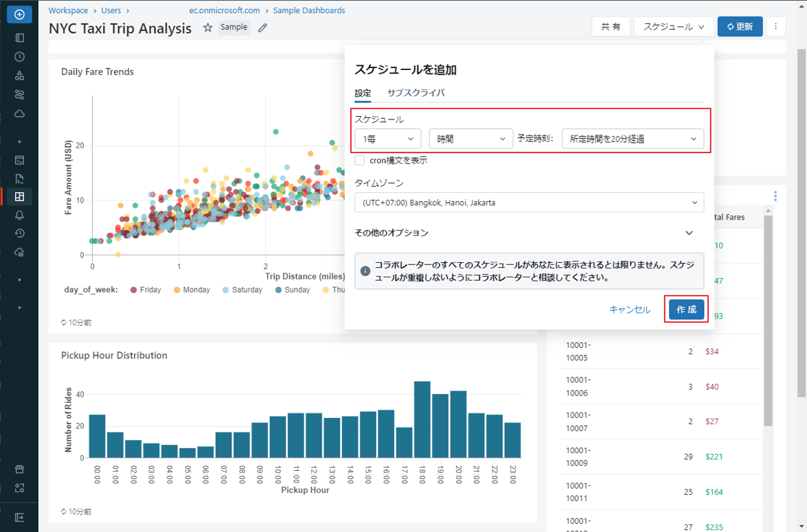Viewport: 807px width, 532px height.
Task: Enable the cron構文を表示 checkbox
Action: (360, 160)
